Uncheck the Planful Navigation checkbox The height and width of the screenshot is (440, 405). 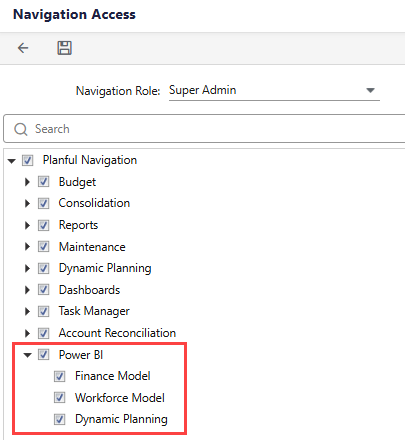[x=27, y=160]
